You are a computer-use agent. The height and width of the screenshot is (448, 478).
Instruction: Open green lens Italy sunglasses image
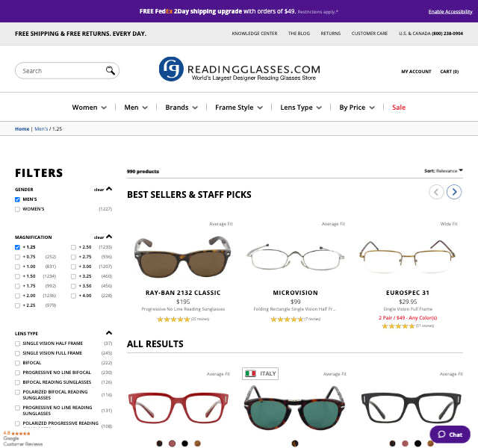[294, 408]
